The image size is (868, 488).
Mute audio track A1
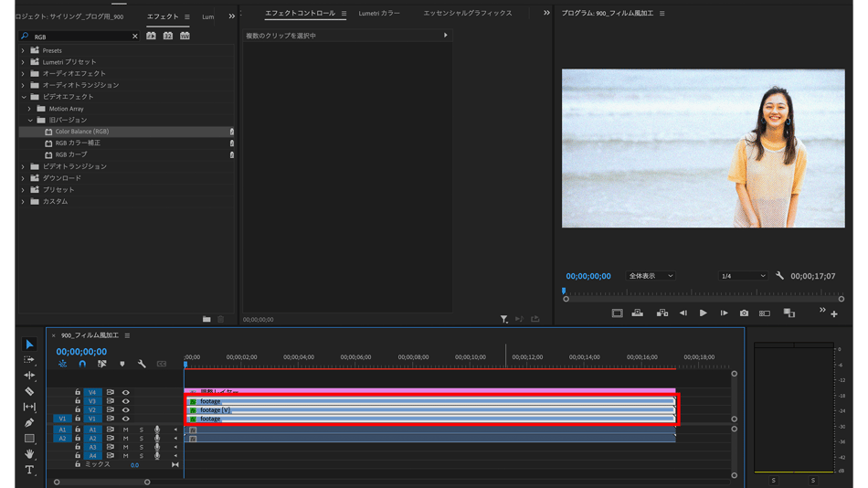click(x=125, y=430)
